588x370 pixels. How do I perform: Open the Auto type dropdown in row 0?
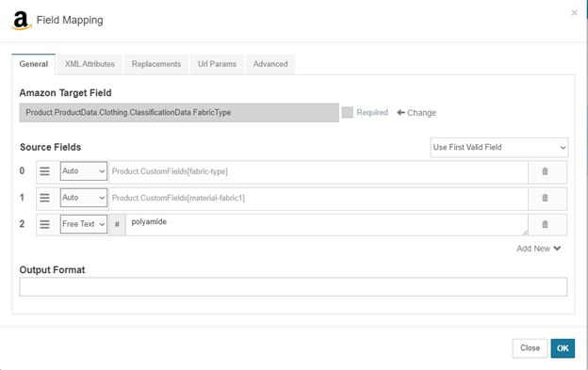point(84,171)
